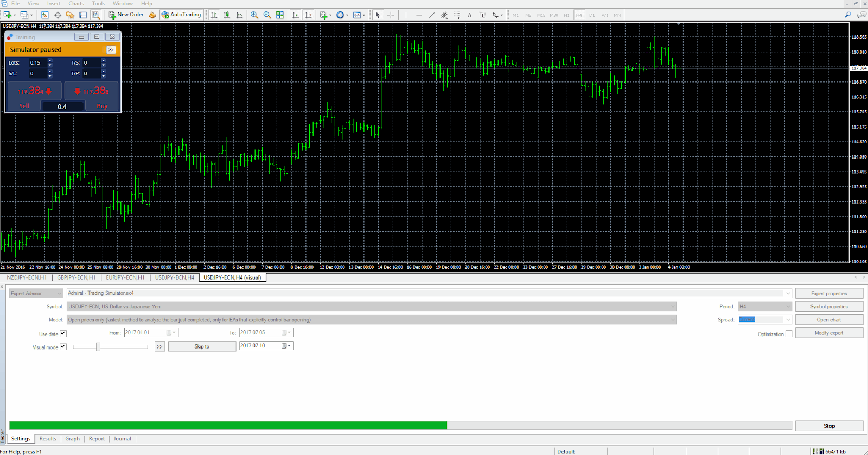Image resolution: width=868 pixels, height=455 pixels.
Task: Select the text label 'A' tool
Action: (469, 15)
